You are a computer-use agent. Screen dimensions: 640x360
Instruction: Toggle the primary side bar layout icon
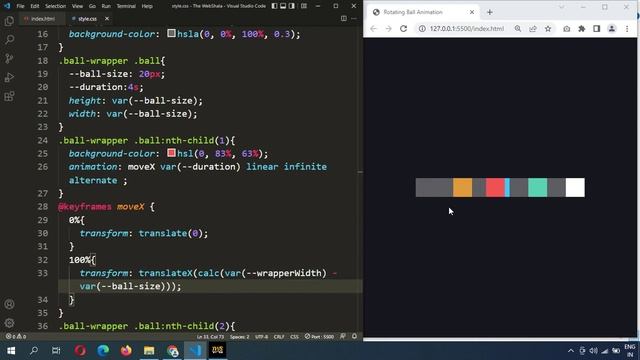click(x=274, y=6)
